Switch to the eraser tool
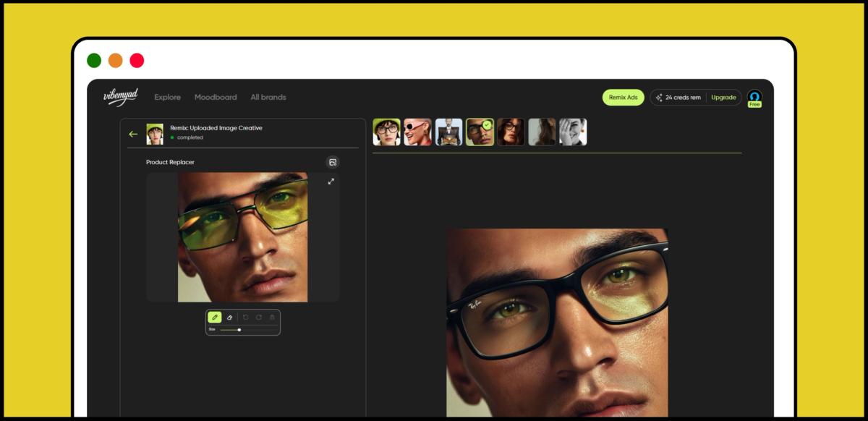The height and width of the screenshot is (421, 868). pyautogui.click(x=229, y=317)
